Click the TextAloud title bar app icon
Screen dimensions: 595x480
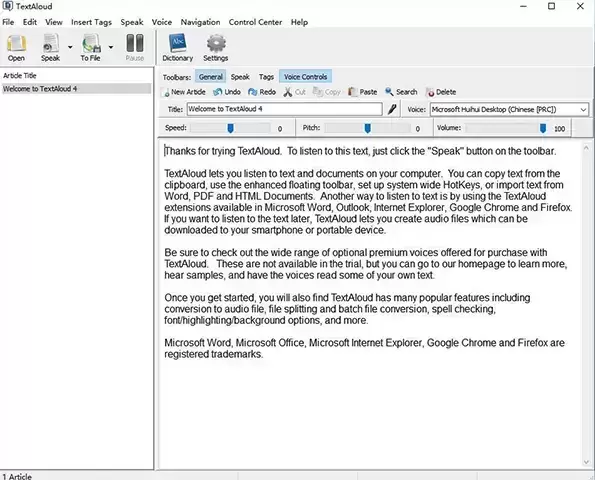pyautogui.click(x=7, y=6)
